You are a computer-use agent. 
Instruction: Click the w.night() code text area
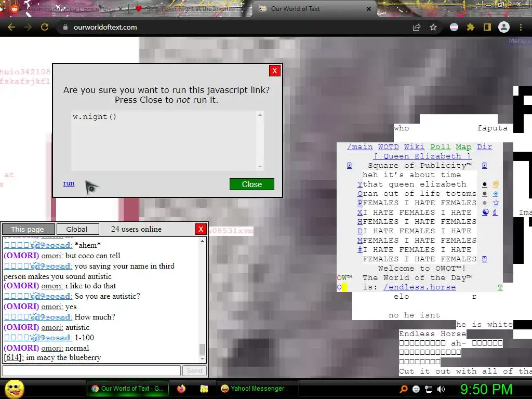[x=164, y=141]
